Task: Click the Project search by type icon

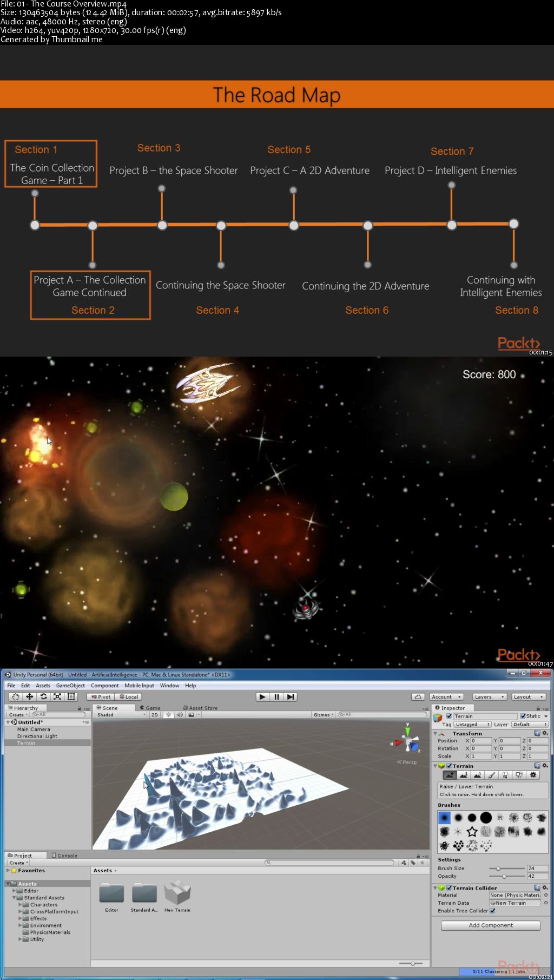Action: point(404,863)
